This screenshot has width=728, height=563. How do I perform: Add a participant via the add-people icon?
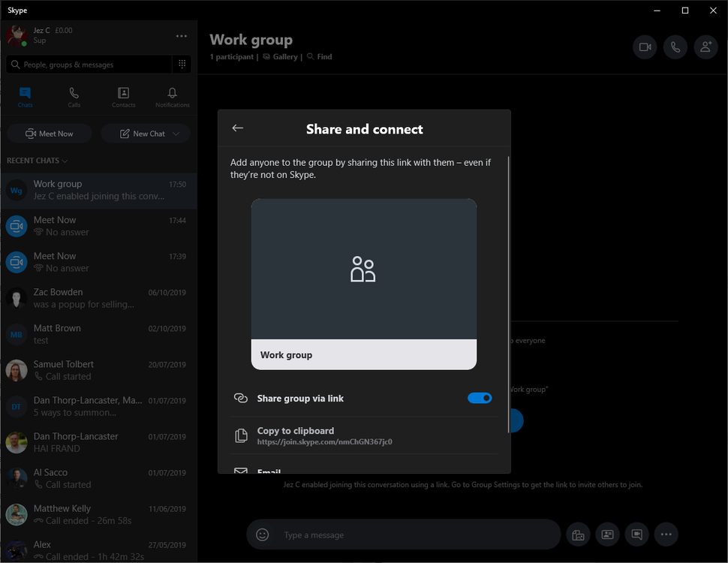(705, 47)
